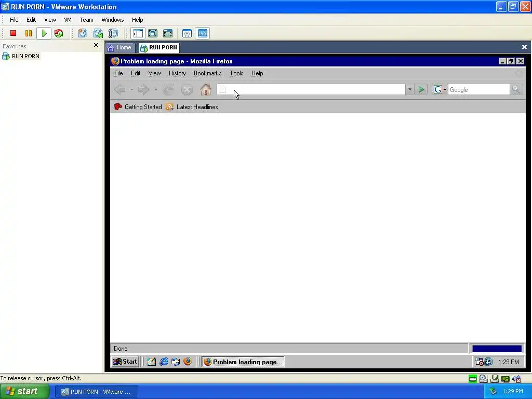The height and width of the screenshot is (399, 532).
Task: Open the snapshot manager icon
Action: coord(113,33)
